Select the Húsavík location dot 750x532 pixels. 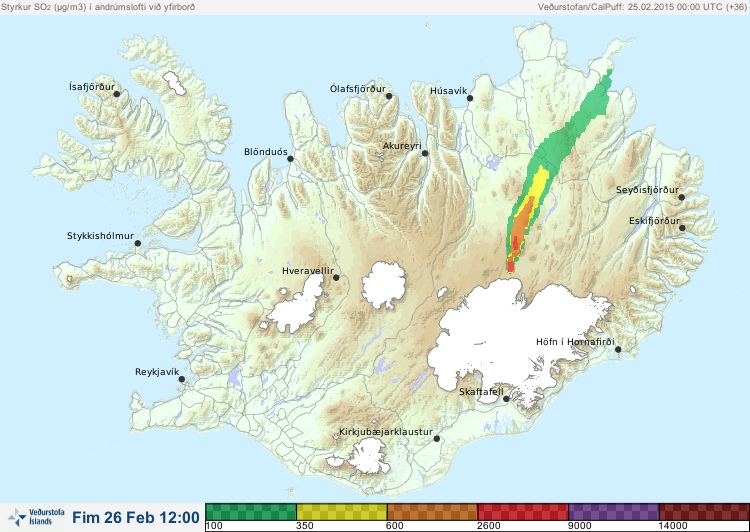point(470,98)
